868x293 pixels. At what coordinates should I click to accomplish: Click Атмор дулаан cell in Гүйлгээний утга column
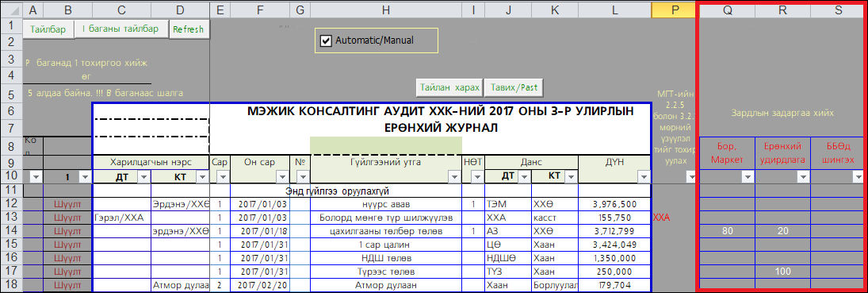pos(386,286)
